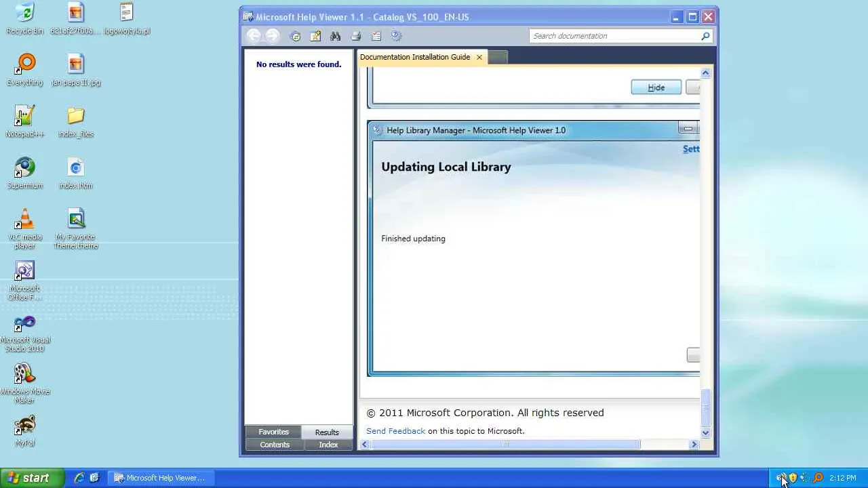Refresh the topic with the green arrows icon
The image size is (868, 488).
coord(295,37)
